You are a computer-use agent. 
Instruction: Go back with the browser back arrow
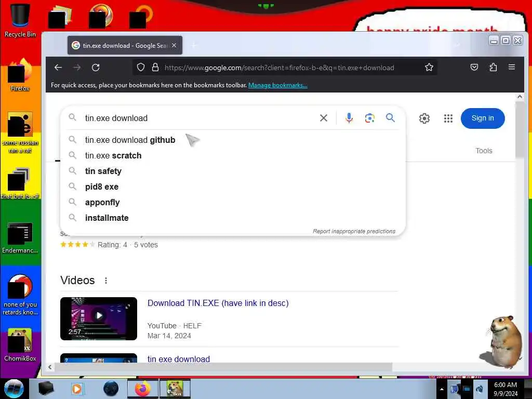(58, 68)
